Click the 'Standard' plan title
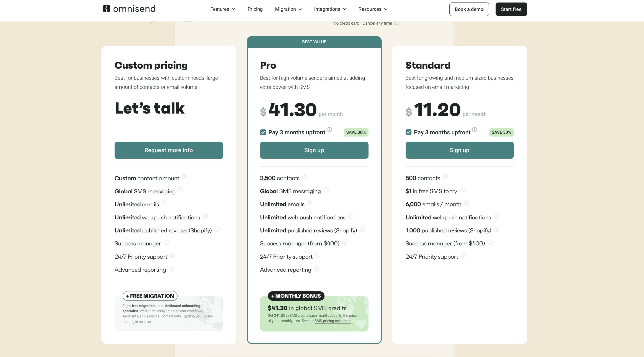 pos(428,65)
